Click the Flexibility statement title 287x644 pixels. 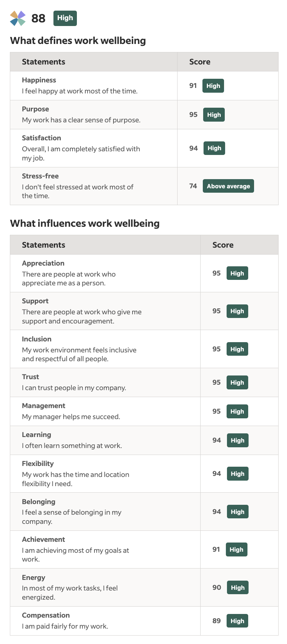click(38, 464)
